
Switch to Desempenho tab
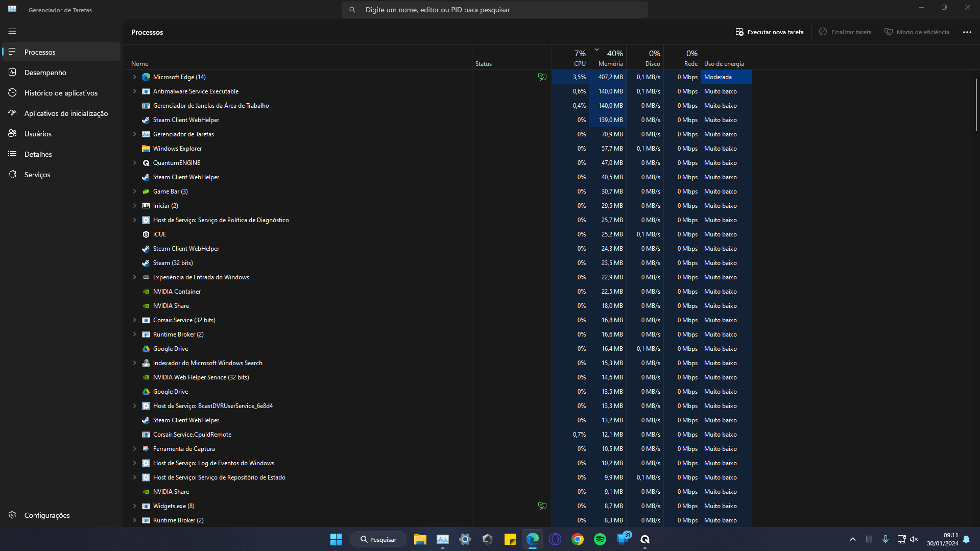(x=61, y=73)
